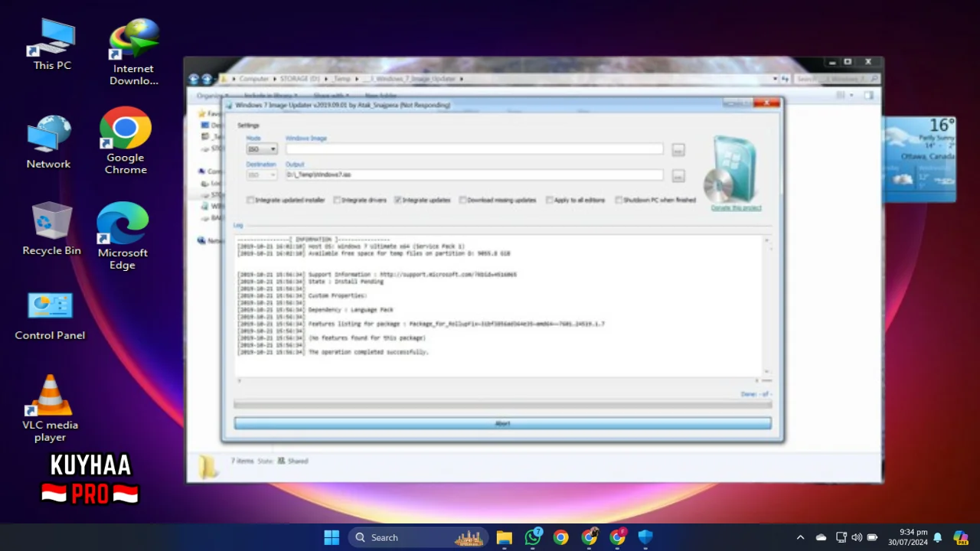Viewport: 980px width, 551px height.
Task: Click the OneDrive cloud tray icon
Action: 821,537
